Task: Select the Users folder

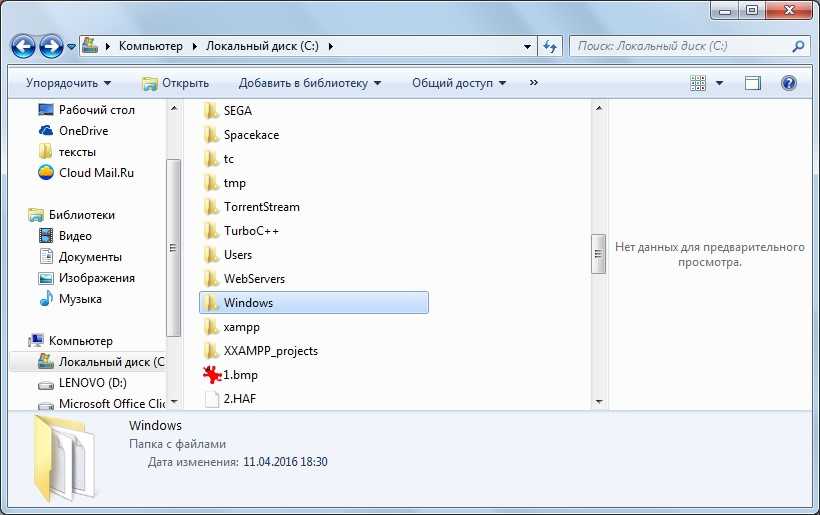Action: click(x=227, y=255)
